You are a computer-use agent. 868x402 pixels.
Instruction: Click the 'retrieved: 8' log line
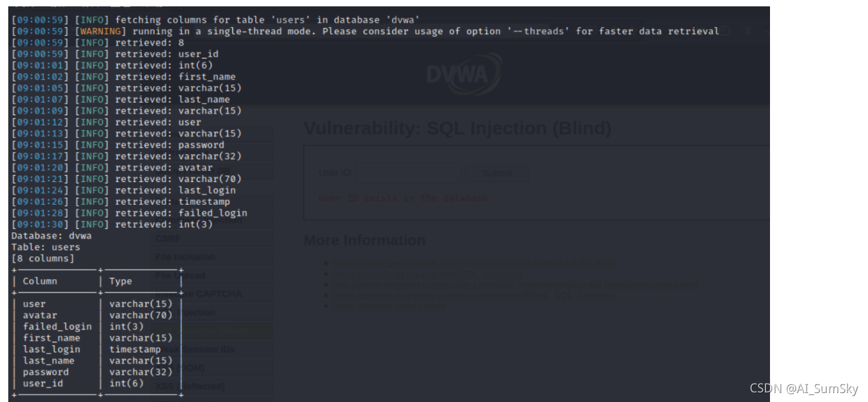98,43
